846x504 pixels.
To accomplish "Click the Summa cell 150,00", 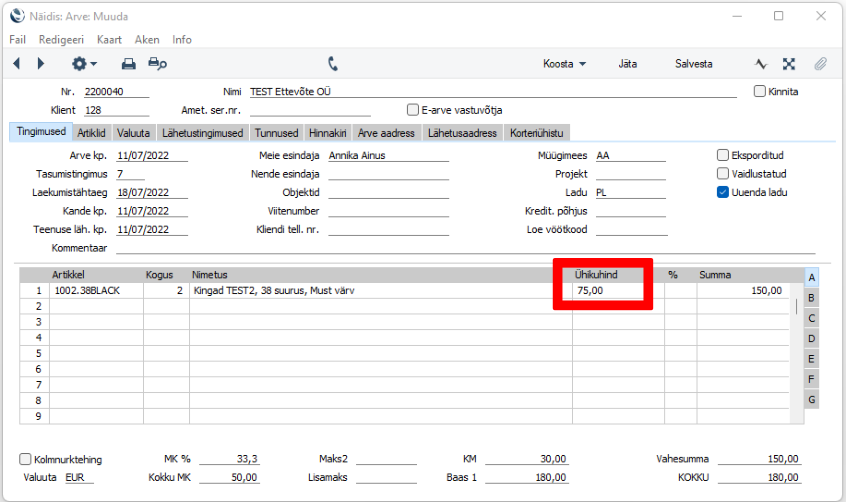I will click(x=743, y=290).
